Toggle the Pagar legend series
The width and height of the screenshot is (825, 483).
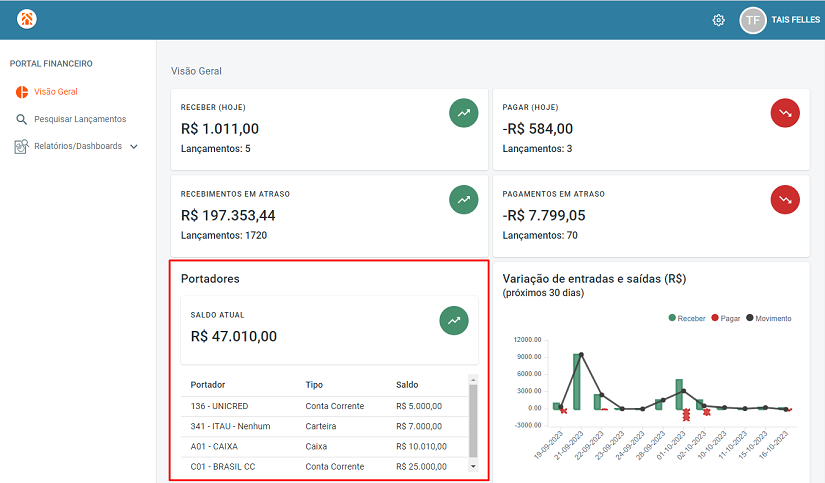725,318
